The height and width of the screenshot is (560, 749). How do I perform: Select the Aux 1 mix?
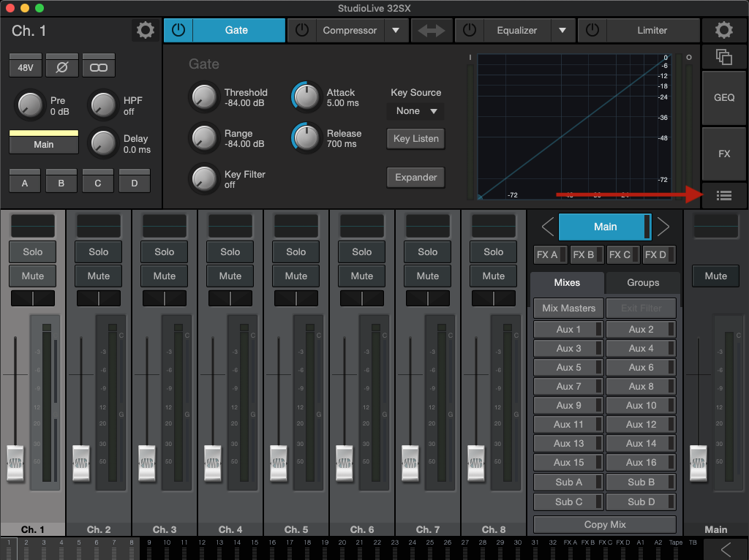click(568, 329)
